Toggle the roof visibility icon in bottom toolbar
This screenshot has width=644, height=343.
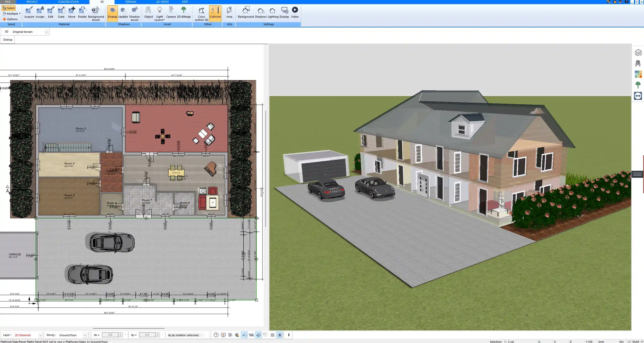244,335
